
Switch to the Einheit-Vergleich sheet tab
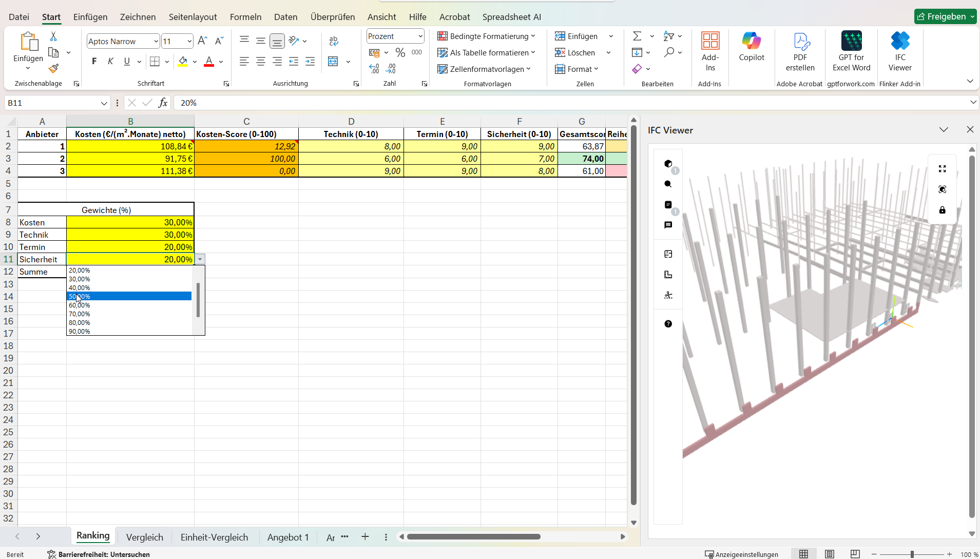pos(214,537)
